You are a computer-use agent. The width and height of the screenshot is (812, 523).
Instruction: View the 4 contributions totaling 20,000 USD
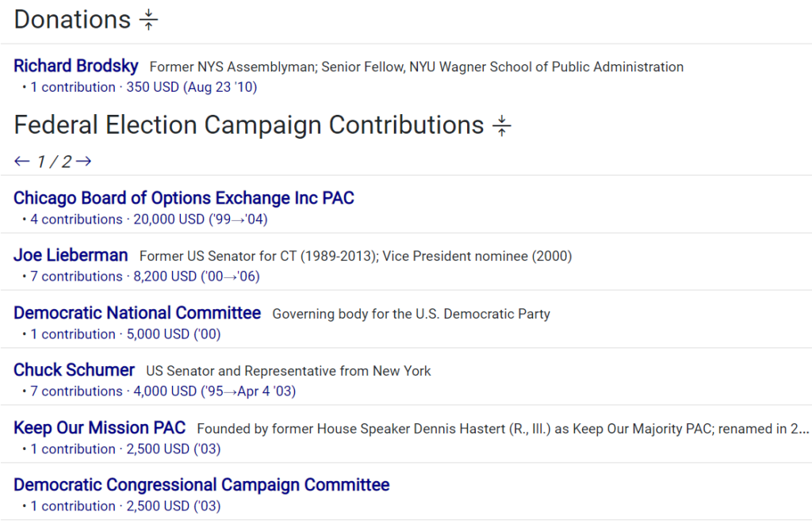click(x=149, y=220)
